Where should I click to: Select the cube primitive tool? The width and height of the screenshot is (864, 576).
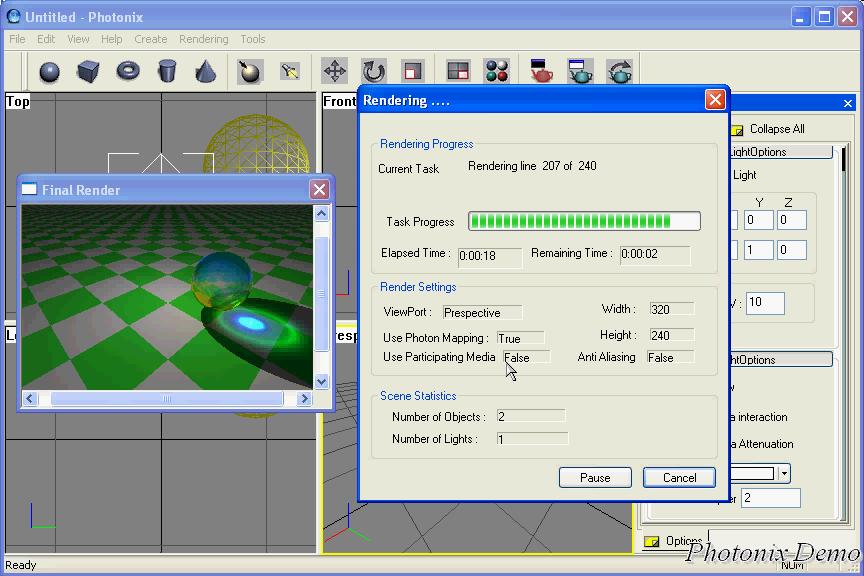click(x=88, y=71)
